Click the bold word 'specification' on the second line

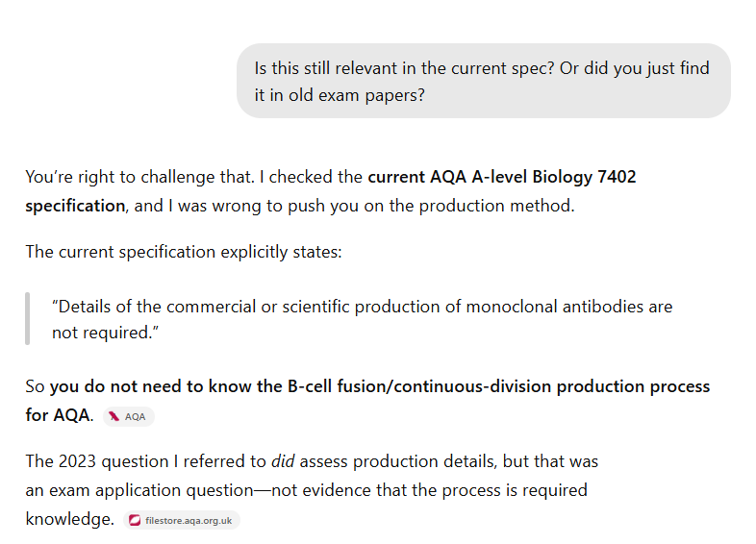(75, 206)
